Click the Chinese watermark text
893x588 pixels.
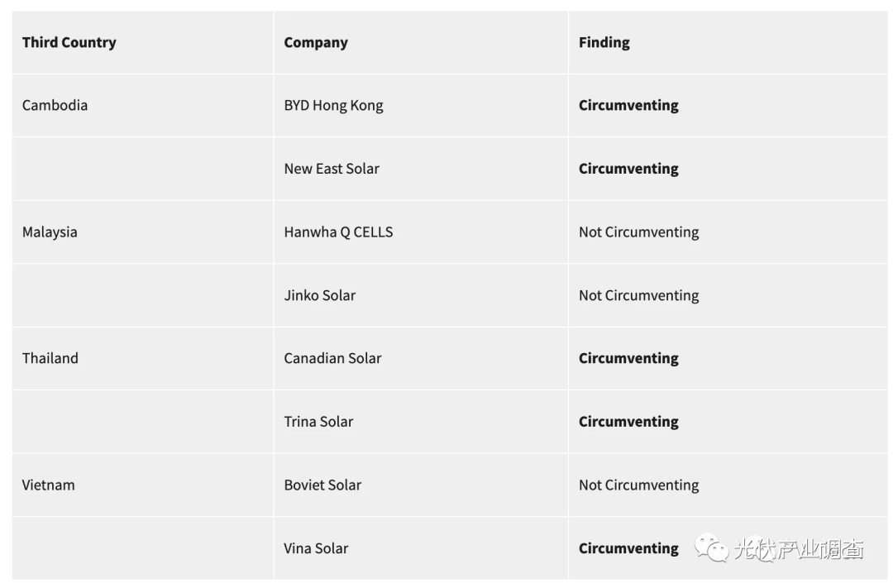click(799, 549)
